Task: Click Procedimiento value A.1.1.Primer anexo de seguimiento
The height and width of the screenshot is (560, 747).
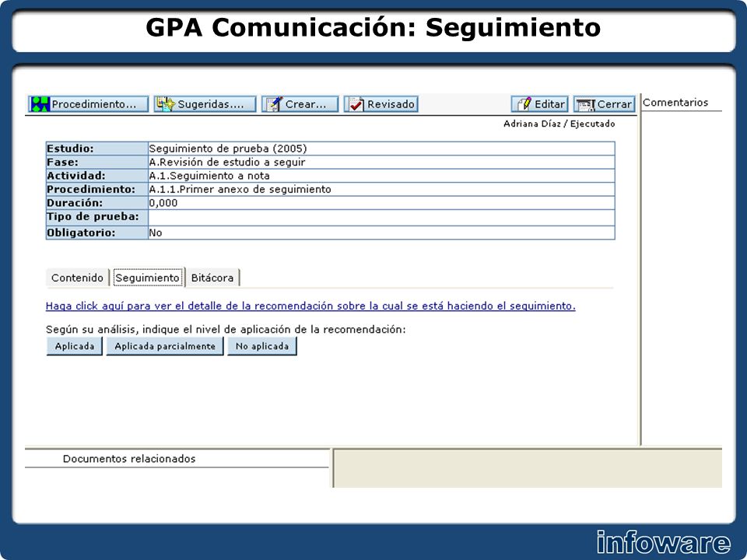Action: pyautogui.click(x=240, y=189)
